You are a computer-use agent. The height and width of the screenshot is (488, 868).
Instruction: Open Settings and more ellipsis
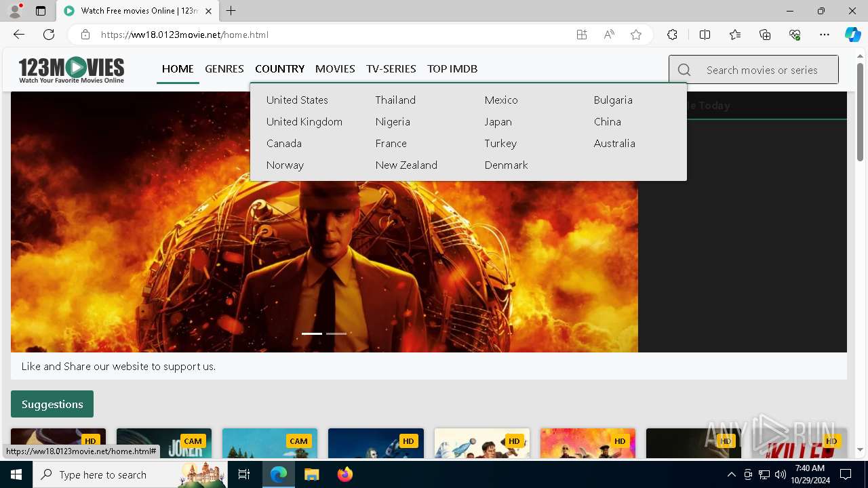825,35
